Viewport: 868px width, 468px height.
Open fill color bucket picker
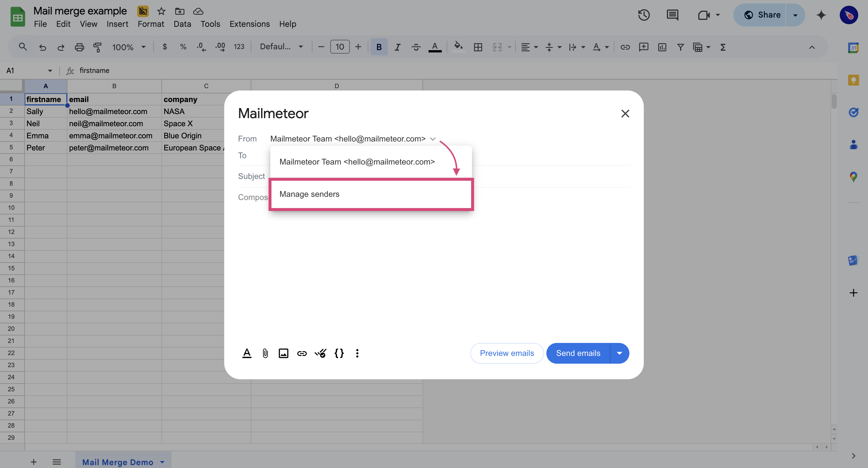point(458,47)
